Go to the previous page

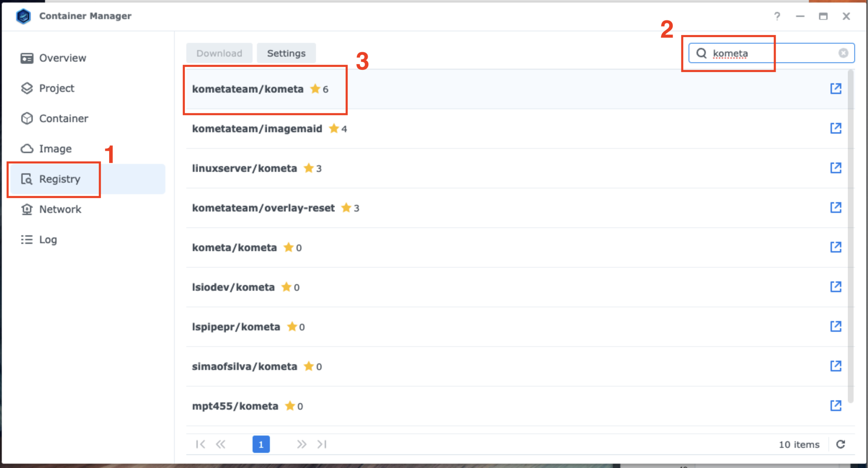[x=221, y=444]
